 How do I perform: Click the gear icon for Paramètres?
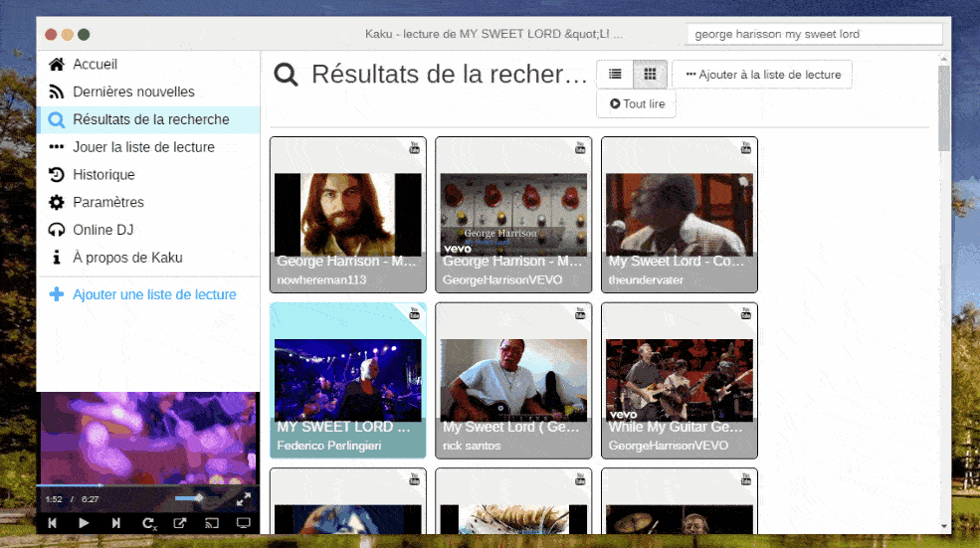pyautogui.click(x=57, y=202)
